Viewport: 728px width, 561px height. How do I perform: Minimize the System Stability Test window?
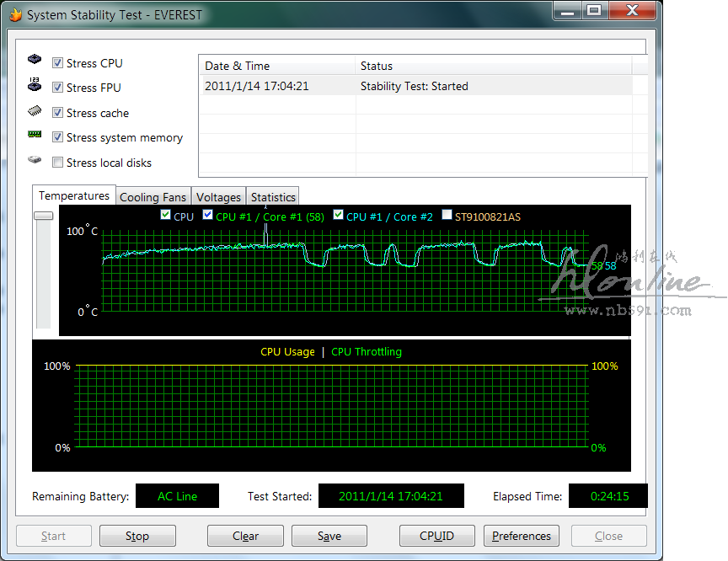pos(567,11)
